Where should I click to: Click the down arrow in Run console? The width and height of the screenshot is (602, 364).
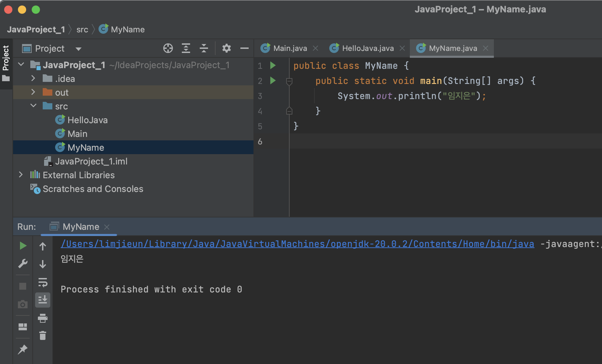tap(43, 264)
